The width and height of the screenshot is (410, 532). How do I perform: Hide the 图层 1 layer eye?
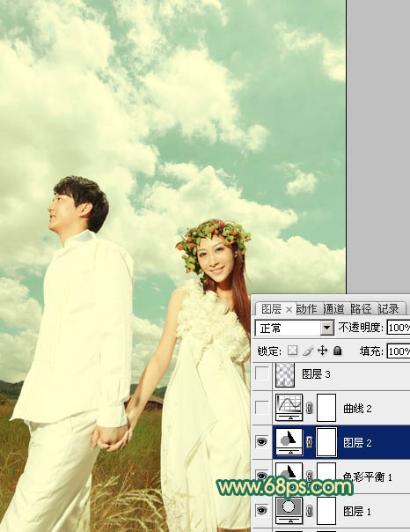tap(261, 510)
